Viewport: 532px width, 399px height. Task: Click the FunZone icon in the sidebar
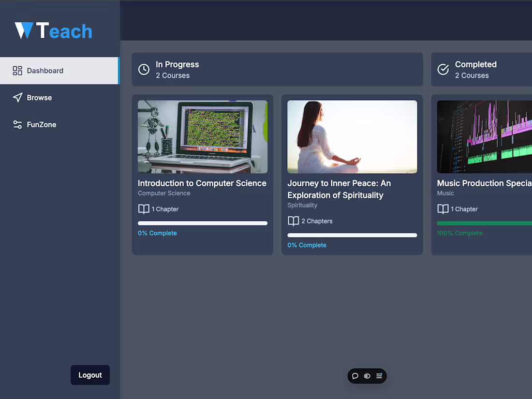17,124
